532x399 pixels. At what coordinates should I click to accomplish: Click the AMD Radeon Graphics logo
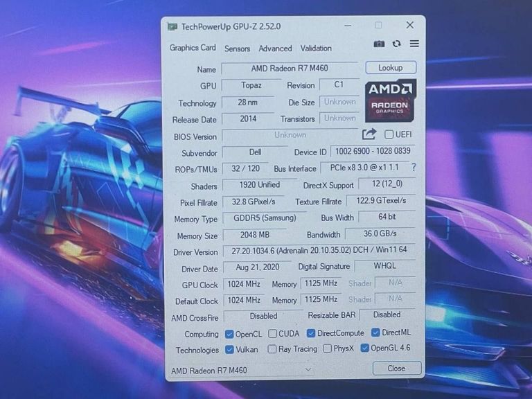click(391, 100)
